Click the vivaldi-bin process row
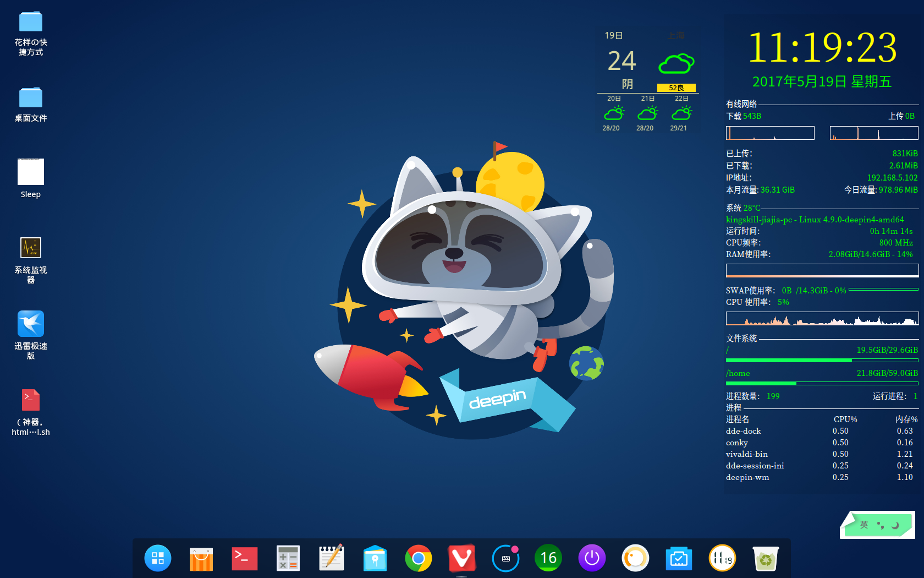This screenshot has height=578, width=924. pyautogui.click(x=820, y=454)
